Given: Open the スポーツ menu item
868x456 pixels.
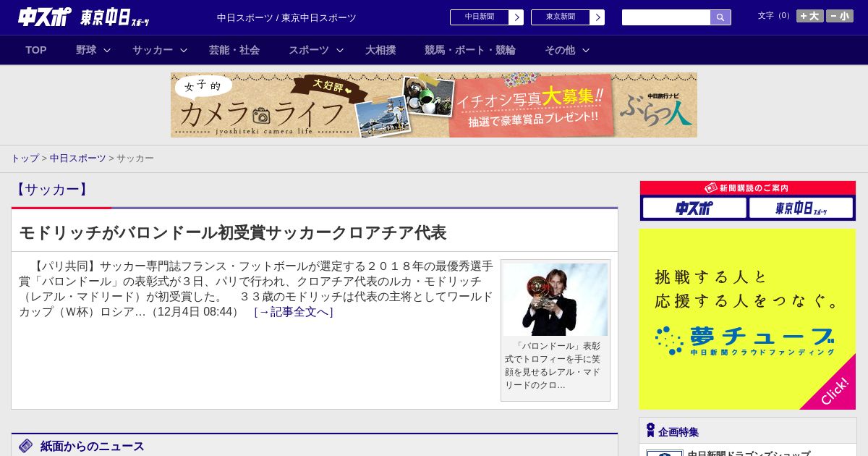Looking at the screenshot, I should (x=309, y=50).
